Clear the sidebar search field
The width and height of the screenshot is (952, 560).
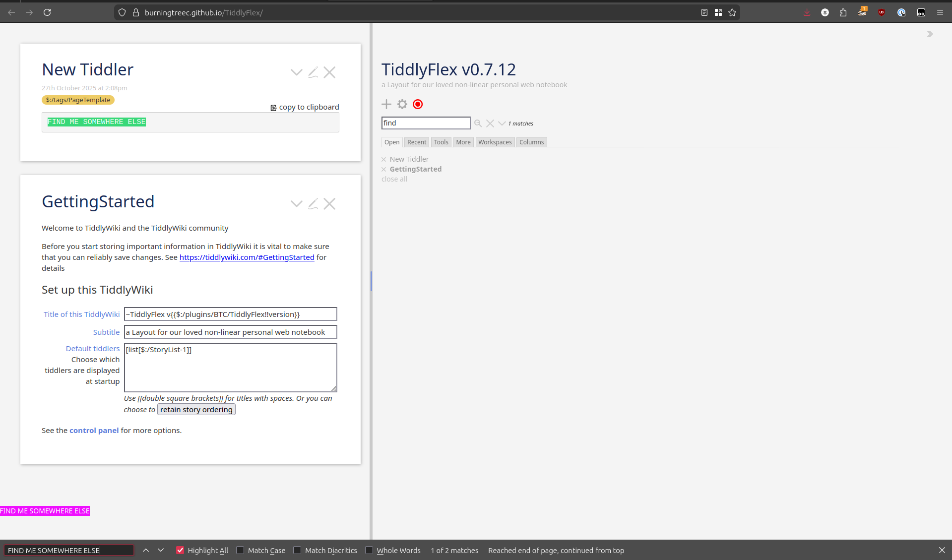point(490,124)
